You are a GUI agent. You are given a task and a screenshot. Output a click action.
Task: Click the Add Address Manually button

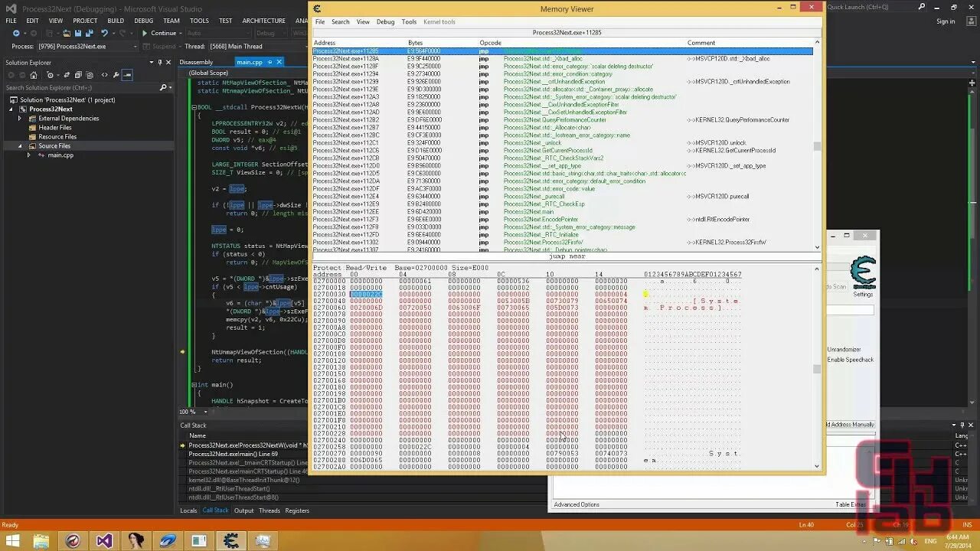[x=851, y=424]
